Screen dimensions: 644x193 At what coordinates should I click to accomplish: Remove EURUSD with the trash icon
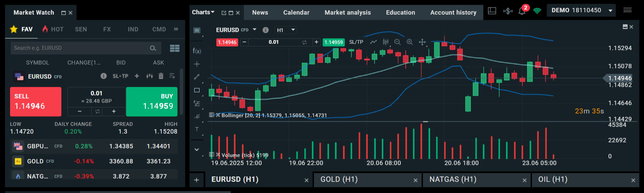click(x=161, y=76)
